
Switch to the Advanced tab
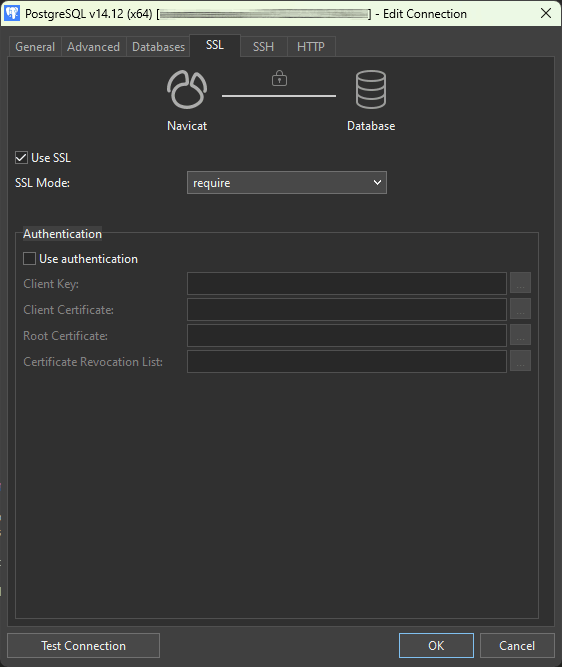coord(94,47)
